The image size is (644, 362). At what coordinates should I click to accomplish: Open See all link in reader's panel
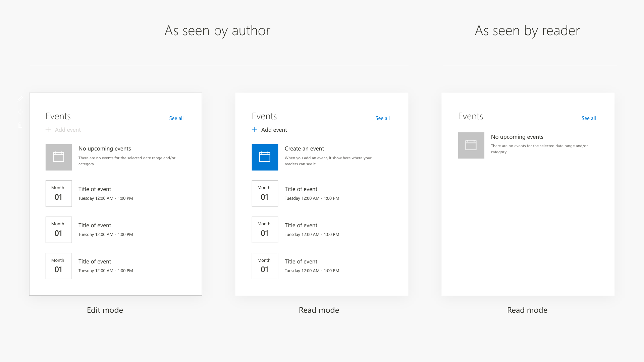[x=589, y=118]
